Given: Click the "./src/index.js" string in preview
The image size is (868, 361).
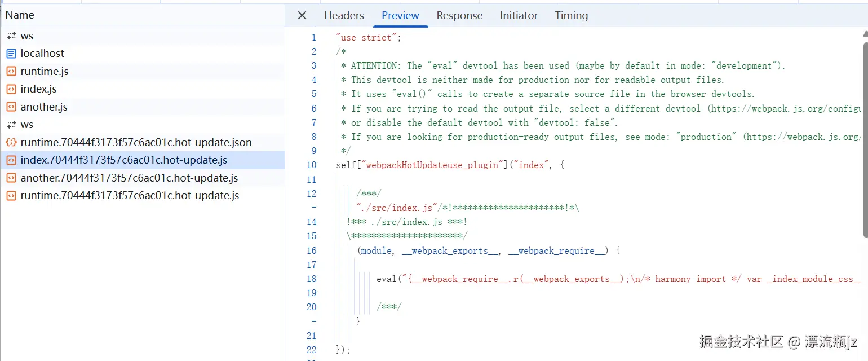Looking at the screenshot, I should click(x=396, y=208).
